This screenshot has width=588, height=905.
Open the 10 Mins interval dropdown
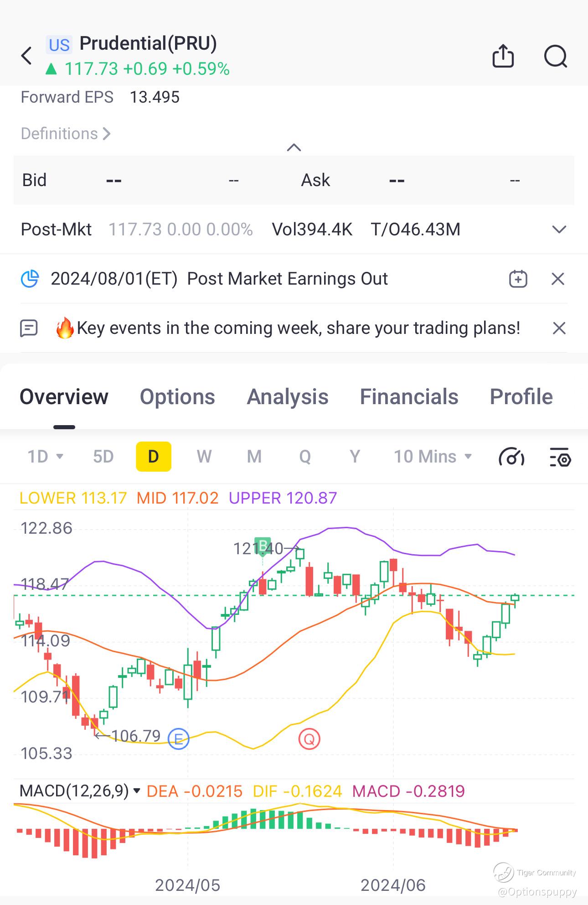(x=432, y=457)
